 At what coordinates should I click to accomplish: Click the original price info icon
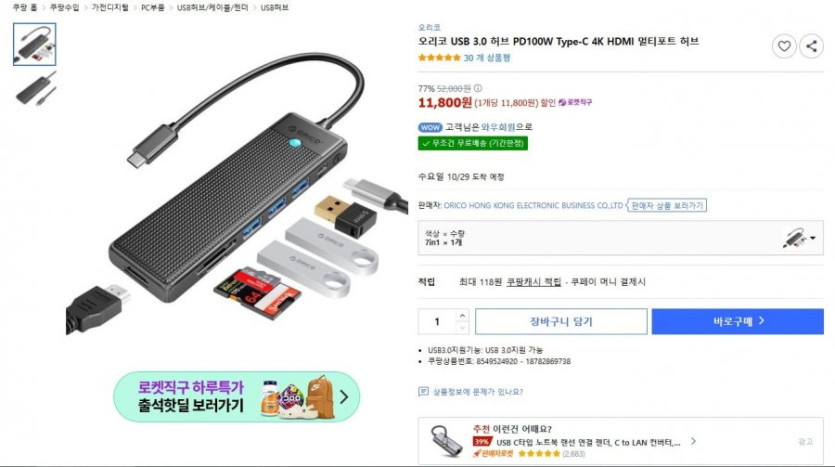478,88
